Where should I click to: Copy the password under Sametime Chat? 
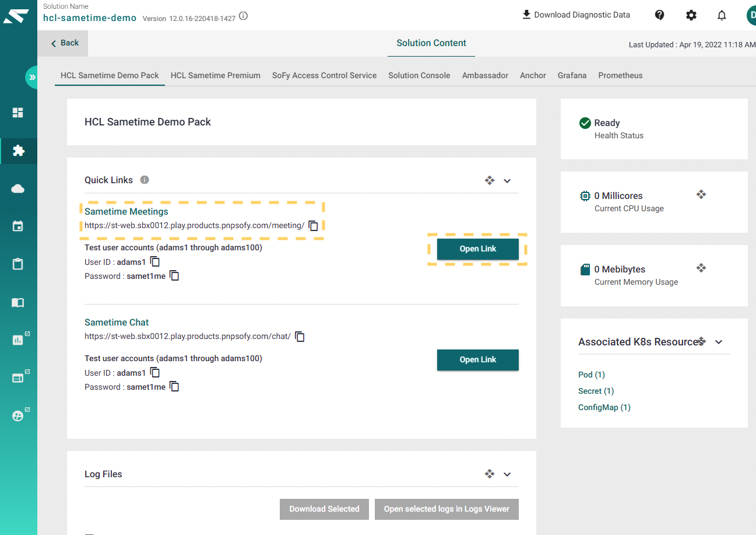point(174,387)
